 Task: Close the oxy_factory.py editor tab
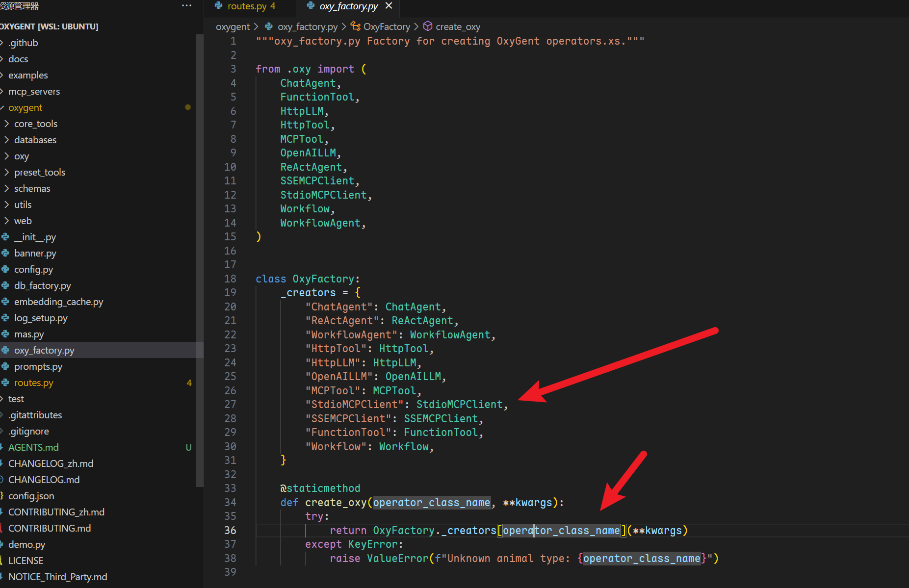pyautogui.click(x=389, y=6)
